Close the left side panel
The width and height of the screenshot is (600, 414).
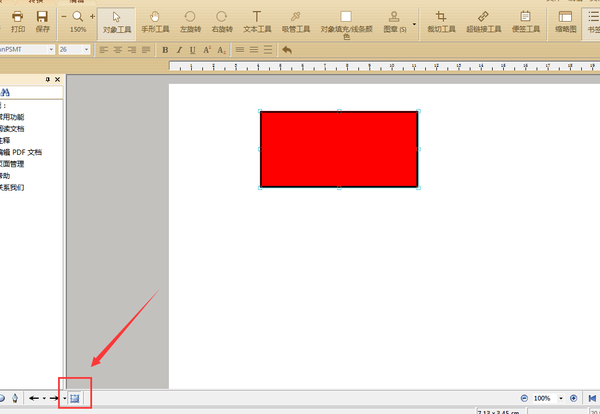(57, 79)
